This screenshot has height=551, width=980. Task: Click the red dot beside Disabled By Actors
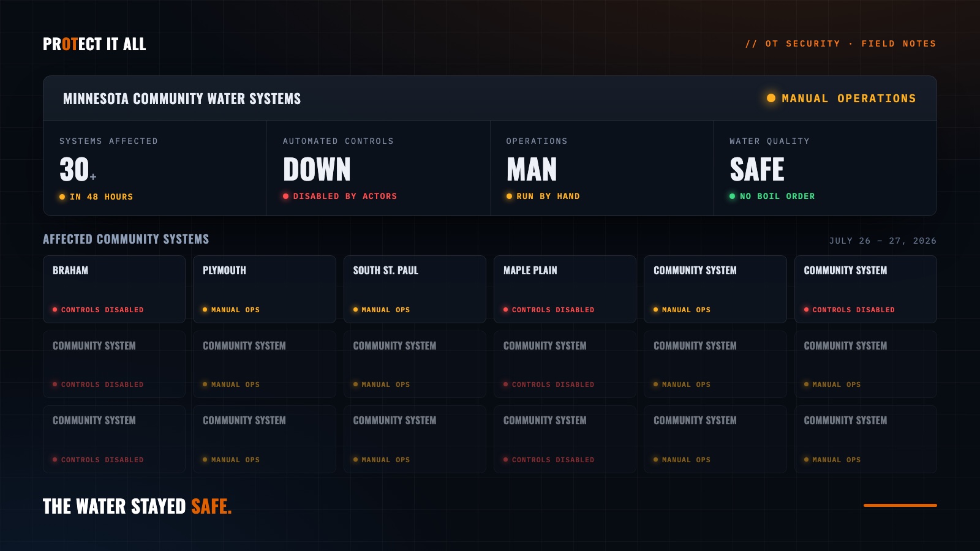pos(285,196)
